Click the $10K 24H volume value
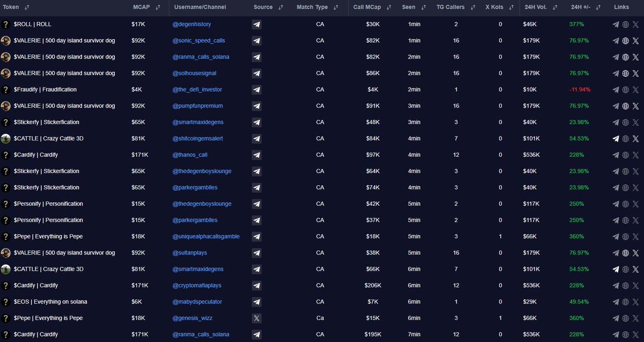Viewport: 644px width, 342px height. pyautogui.click(x=530, y=90)
